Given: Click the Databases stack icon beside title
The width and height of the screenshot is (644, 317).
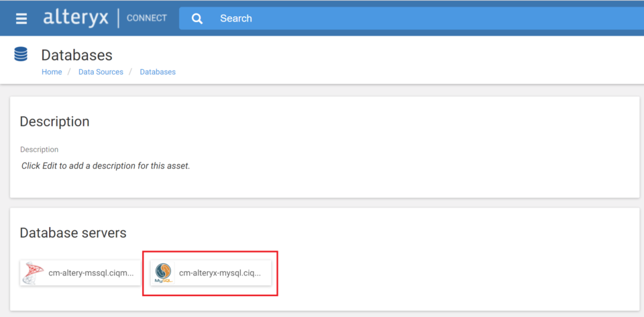Looking at the screenshot, I should click(x=21, y=54).
